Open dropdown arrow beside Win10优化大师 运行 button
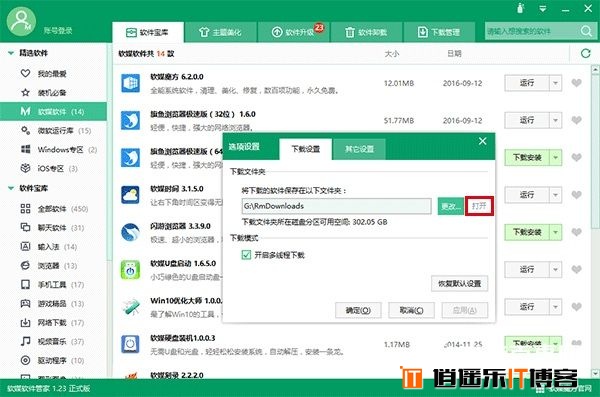The image size is (600, 397). tap(556, 307)
